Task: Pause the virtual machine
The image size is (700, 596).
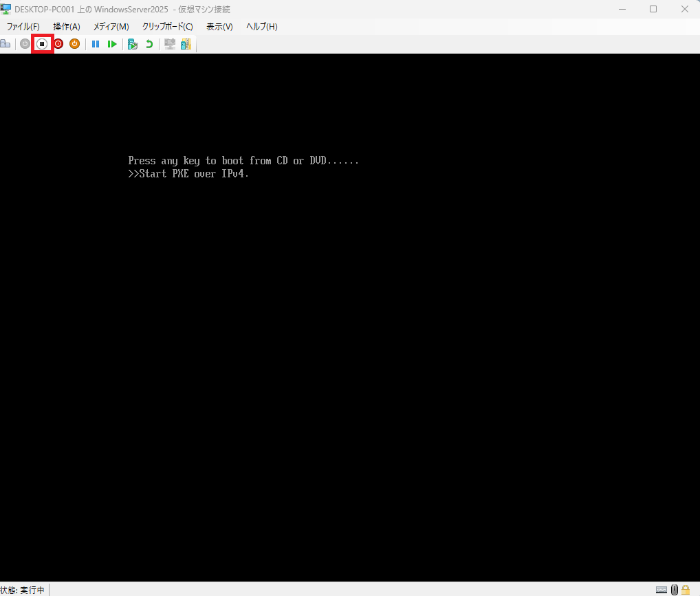Action: point(96,44)
